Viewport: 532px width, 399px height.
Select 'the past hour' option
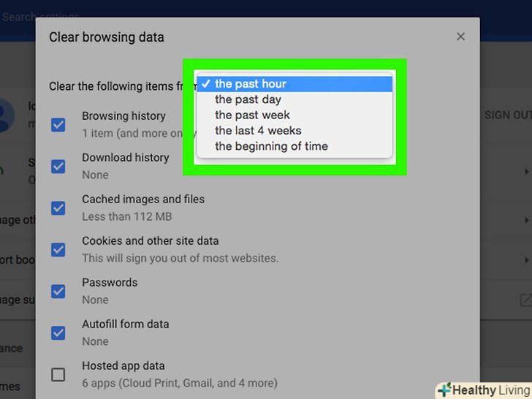[251, 84]
